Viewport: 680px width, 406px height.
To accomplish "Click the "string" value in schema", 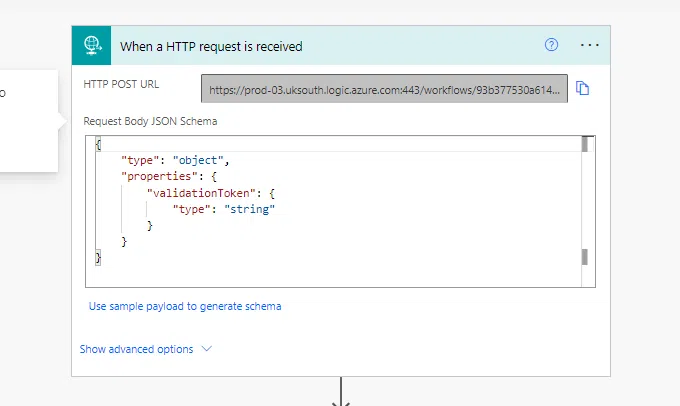I will (x=249, y=210).
